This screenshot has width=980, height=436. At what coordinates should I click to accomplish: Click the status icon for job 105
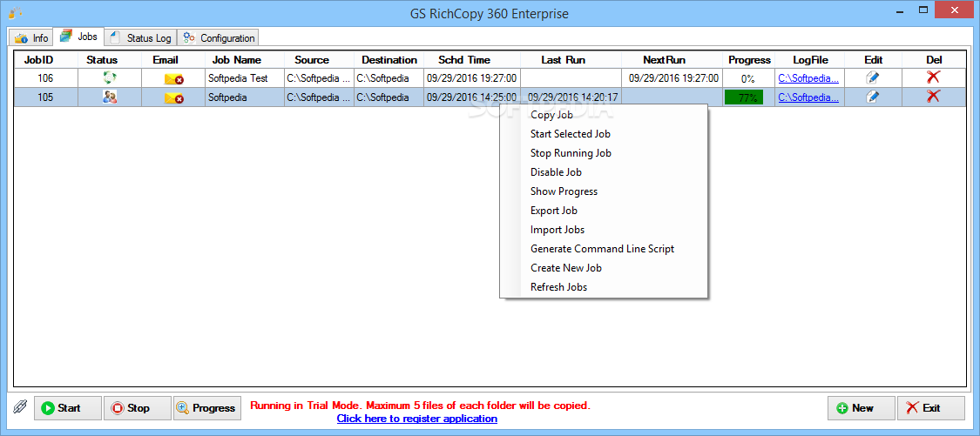coord(110,97)
